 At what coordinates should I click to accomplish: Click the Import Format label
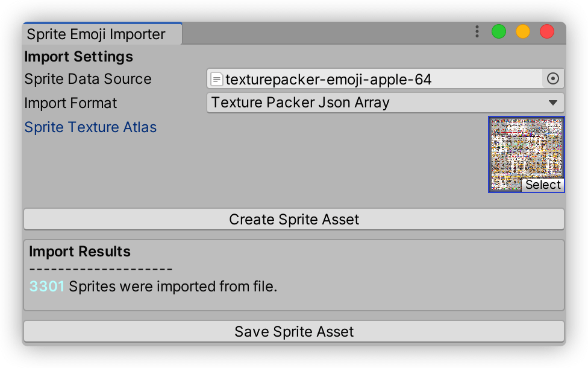70,103
